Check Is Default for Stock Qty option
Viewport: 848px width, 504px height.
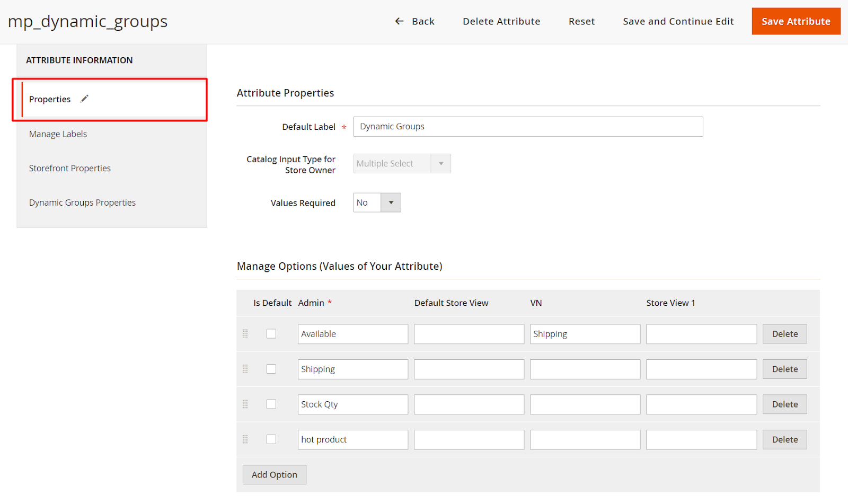271,404
